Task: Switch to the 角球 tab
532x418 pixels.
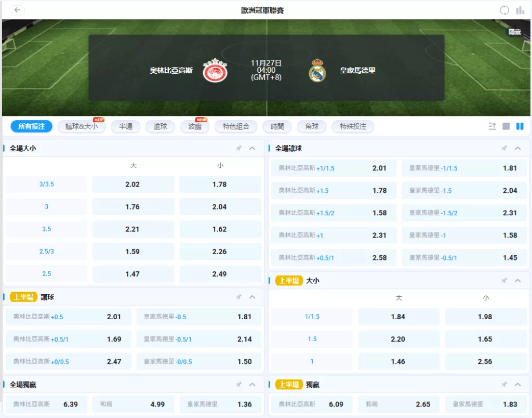Action: [x=312, y=126]
